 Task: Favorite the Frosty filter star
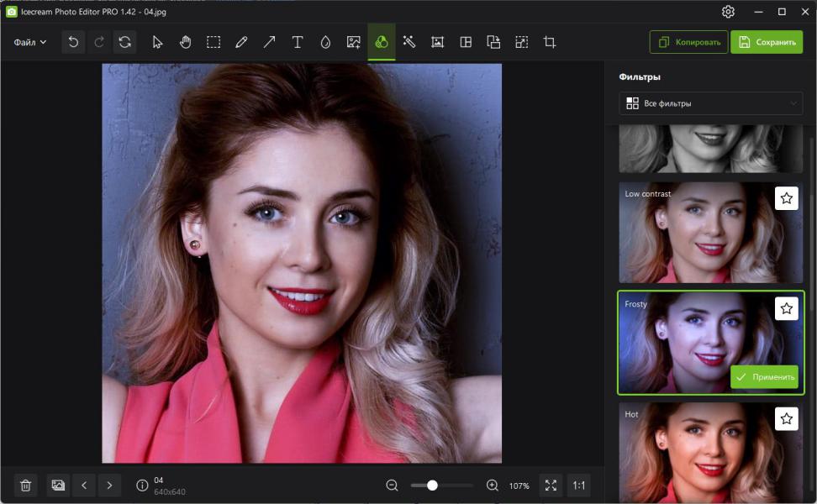pos(787,309)
